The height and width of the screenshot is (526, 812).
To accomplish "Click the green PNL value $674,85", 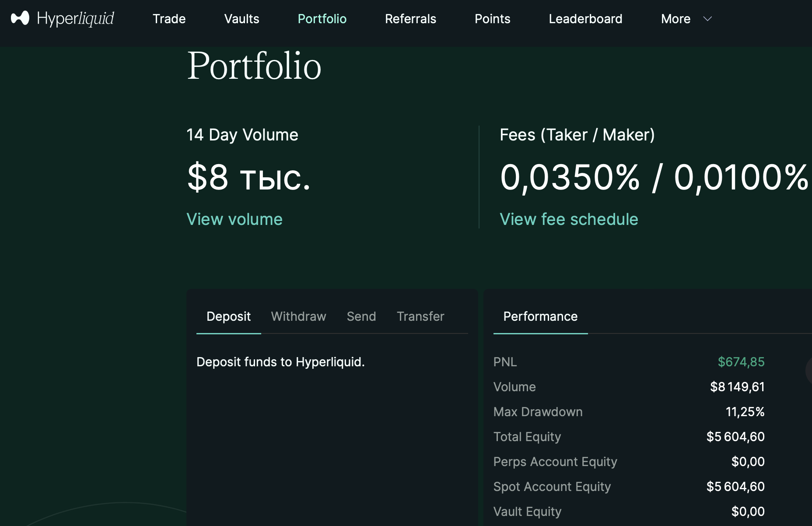I will [x=741, y=362].
